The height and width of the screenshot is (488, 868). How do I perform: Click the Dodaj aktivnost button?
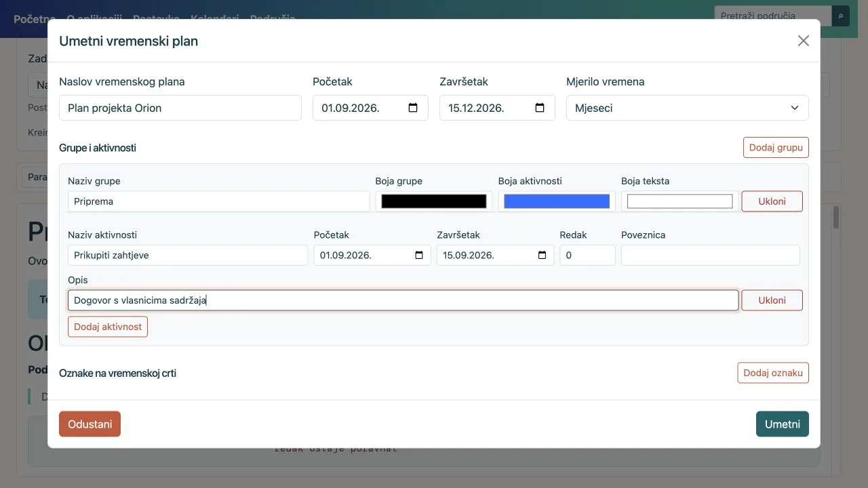point(108,327)
